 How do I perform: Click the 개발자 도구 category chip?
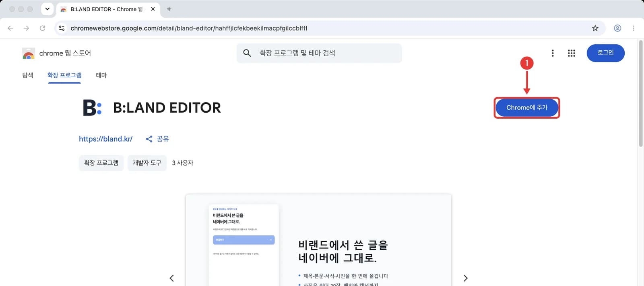[147, 163]
